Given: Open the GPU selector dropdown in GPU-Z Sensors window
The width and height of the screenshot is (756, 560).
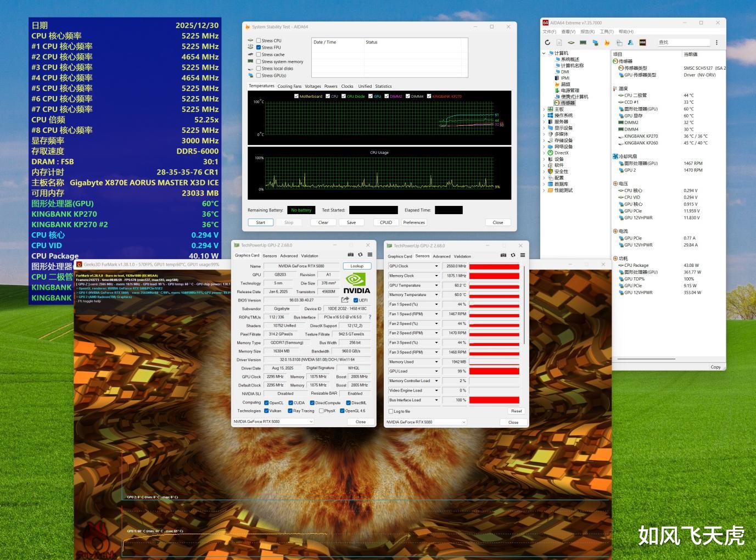Looking at the screenshot, I should [463, 422].
